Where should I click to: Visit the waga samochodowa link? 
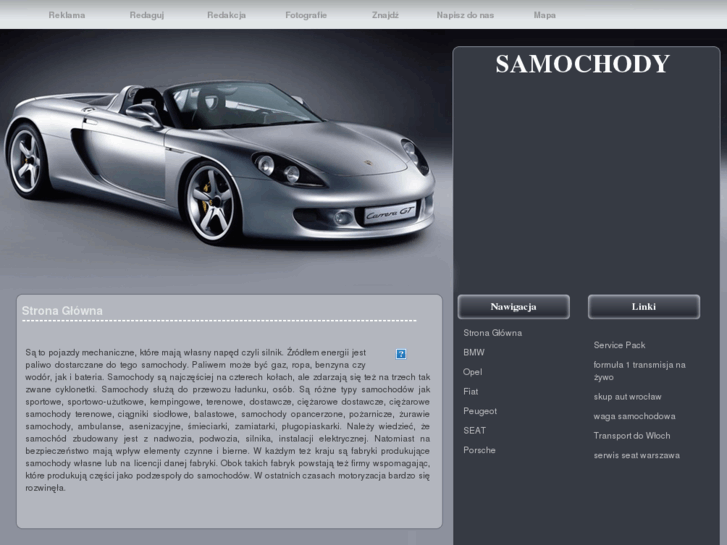coord(634,416)
